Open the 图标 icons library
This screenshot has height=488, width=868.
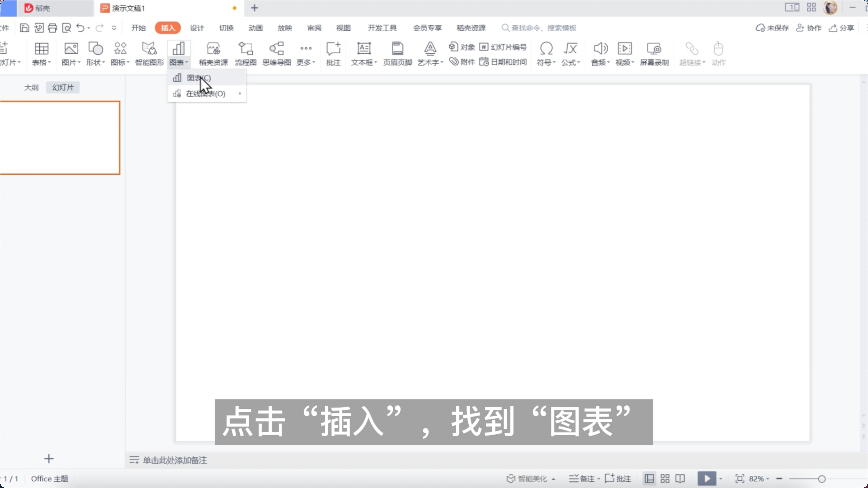120,54
